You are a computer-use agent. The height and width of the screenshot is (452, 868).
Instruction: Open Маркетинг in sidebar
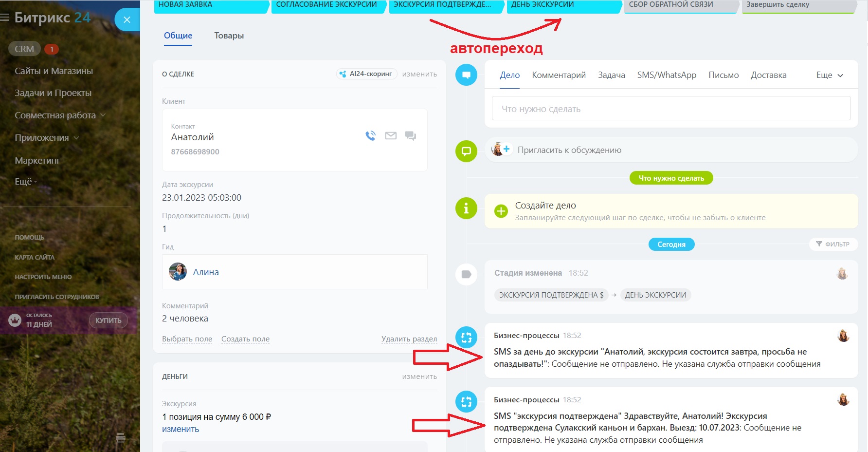(x=37, y=161)
